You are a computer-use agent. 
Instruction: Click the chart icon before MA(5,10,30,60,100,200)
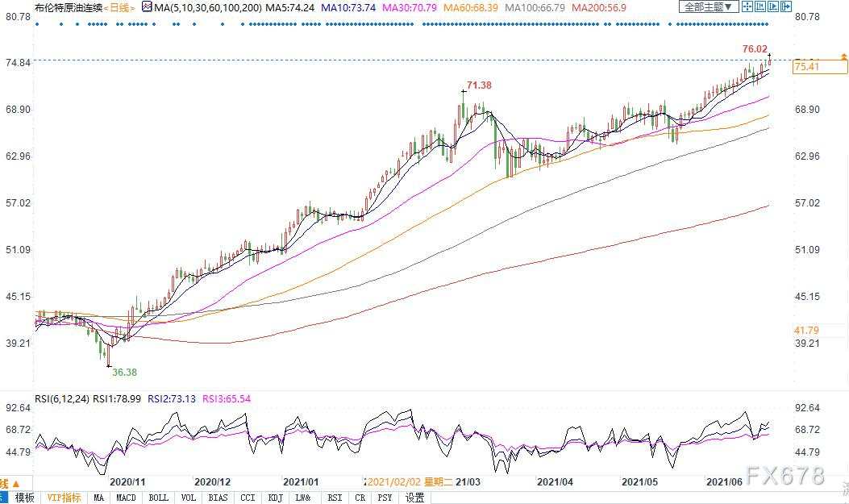coord(147,7)
